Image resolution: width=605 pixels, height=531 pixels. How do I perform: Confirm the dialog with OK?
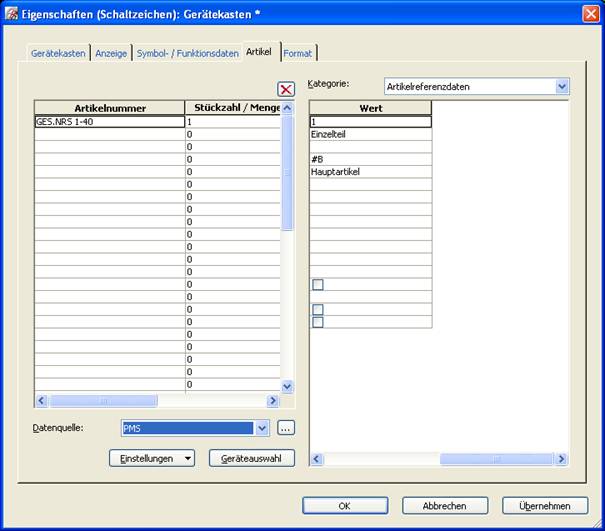point(345,506)
